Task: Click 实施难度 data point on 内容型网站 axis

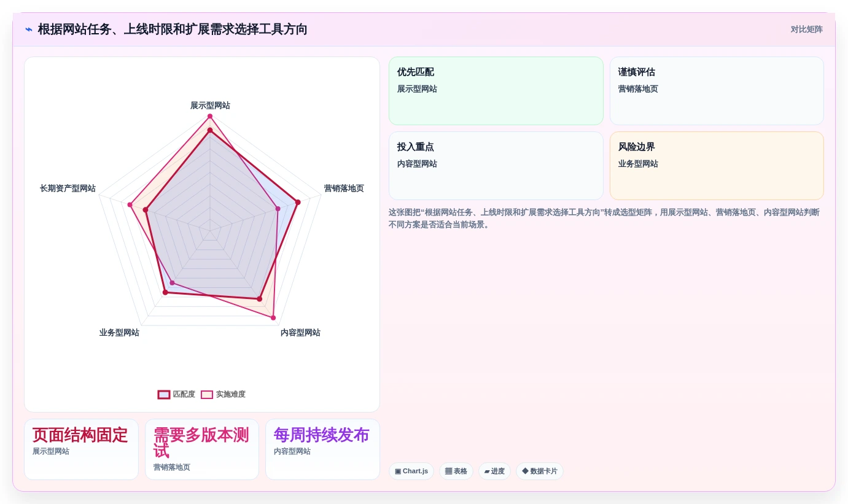Action: tap(273, 318)
